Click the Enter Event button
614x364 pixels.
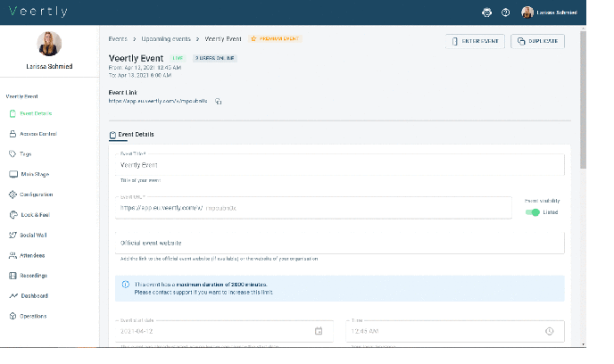point(475,41)
